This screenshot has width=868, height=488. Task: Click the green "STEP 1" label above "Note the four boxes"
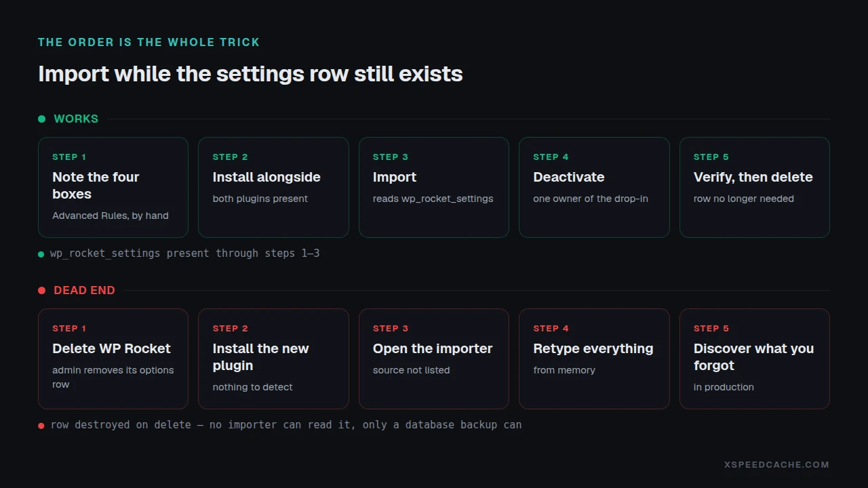[x=69, y=157]
